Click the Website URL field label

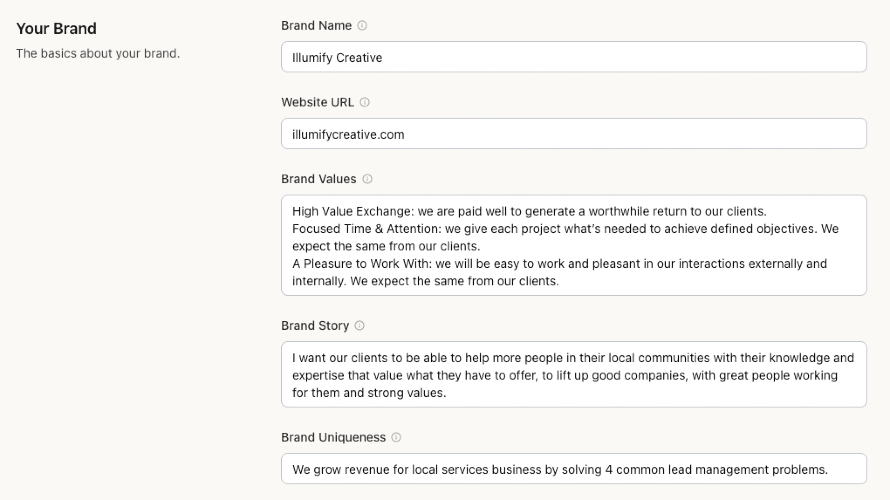pyautogui.click(x=317, y=102)
